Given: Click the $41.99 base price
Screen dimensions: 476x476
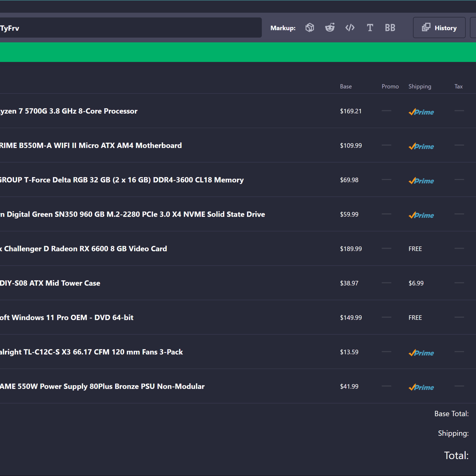Looking at the screenshot, I should 349,387.
